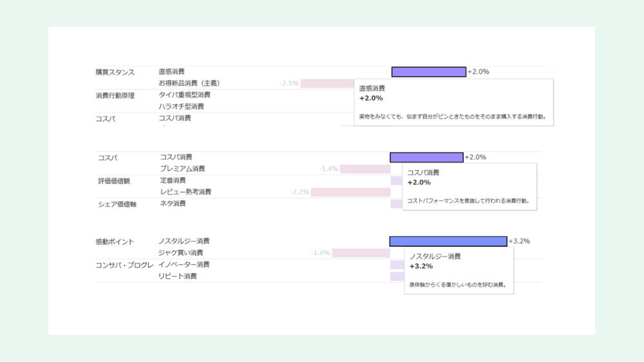This screenshot has height=362, width=644.
Task: Click the 購買スタンス category header
Action: pyautogui.click(x=115, y=72)
